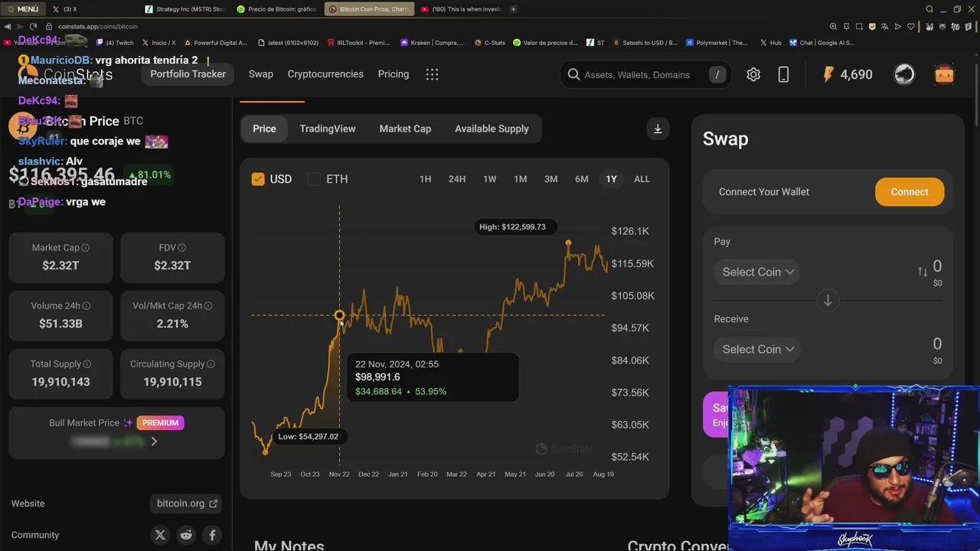Set chart range to ALL

[x=642, y=179]
